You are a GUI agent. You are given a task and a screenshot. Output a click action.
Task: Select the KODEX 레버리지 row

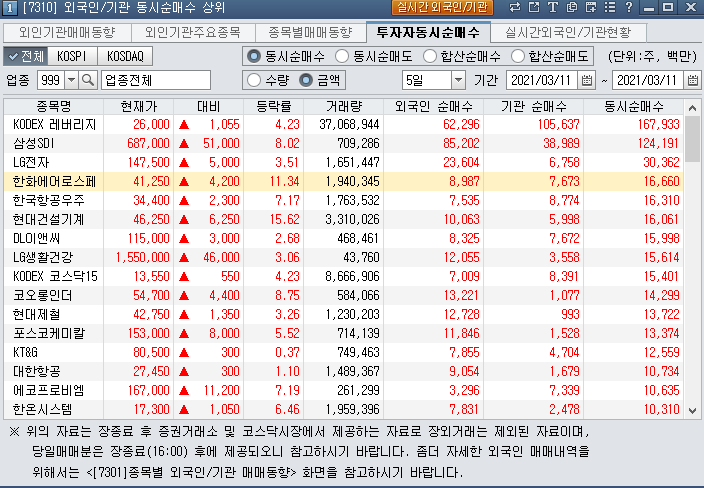(343, 124)
